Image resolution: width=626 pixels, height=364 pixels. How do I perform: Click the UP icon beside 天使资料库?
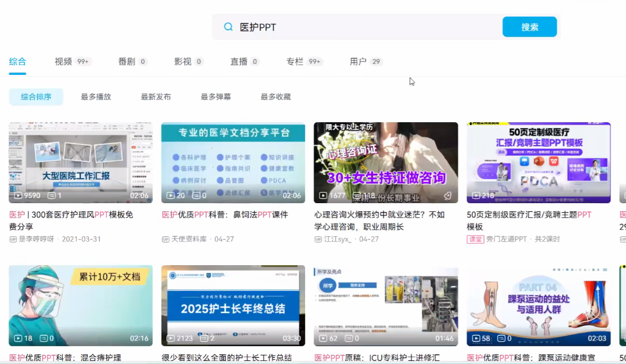tap(165, 239)
